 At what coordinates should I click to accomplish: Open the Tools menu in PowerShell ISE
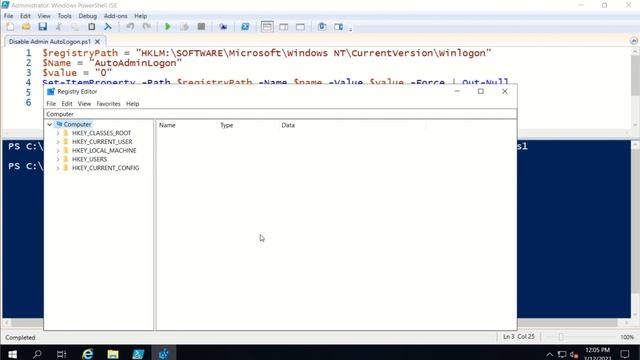[64, 16]
